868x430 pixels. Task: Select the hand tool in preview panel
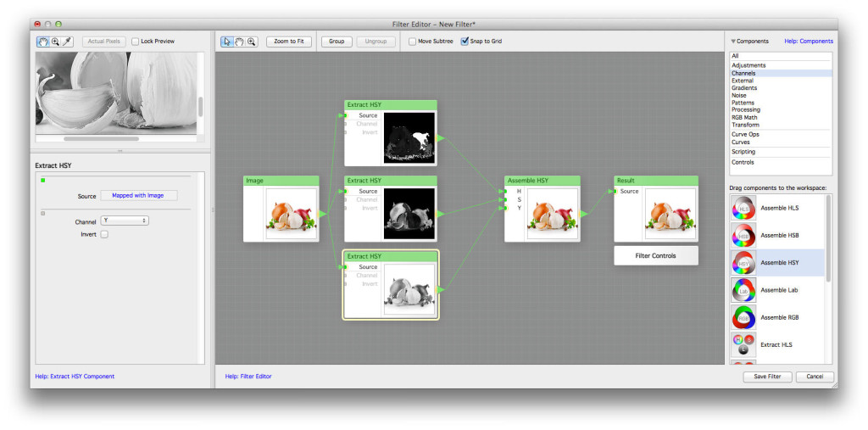pyautogui.click(x=43, y=42)
